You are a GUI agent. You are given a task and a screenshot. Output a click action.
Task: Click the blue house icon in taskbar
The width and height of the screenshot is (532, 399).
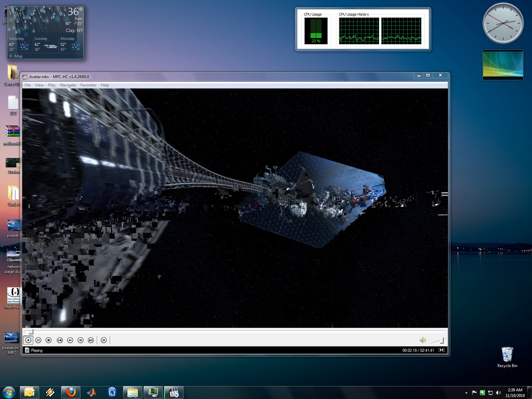point(112,393)
